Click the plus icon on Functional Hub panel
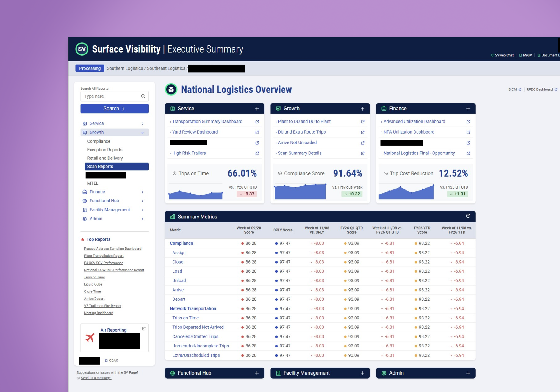Screen dimensions: 560x392 click(x=257, y=373)
